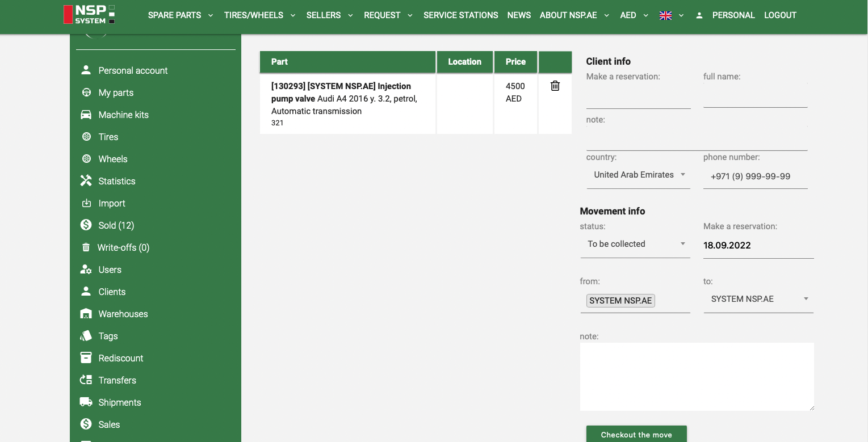Click the NSP System logo
This screenshot has width=868, height=442.
coord(89,15)
